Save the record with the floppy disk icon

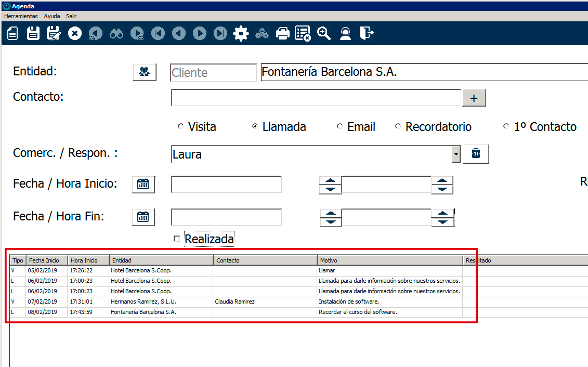tap(33, 34)
